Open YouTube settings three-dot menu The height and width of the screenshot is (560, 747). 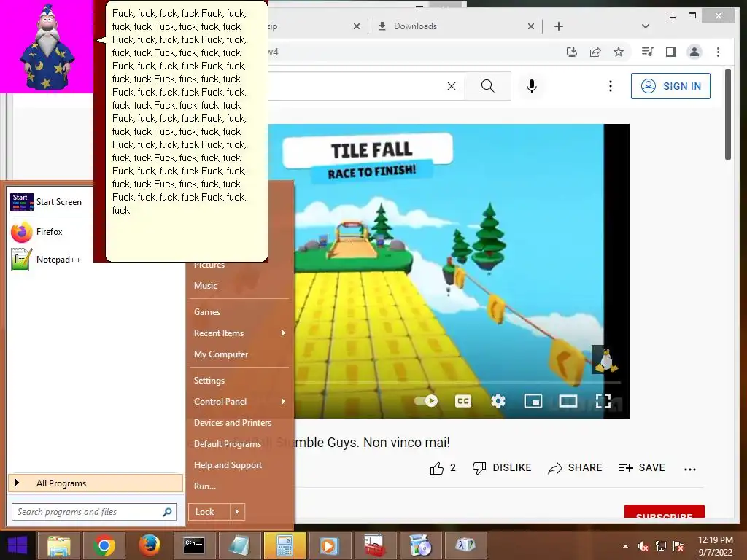[x=611, y=86]
